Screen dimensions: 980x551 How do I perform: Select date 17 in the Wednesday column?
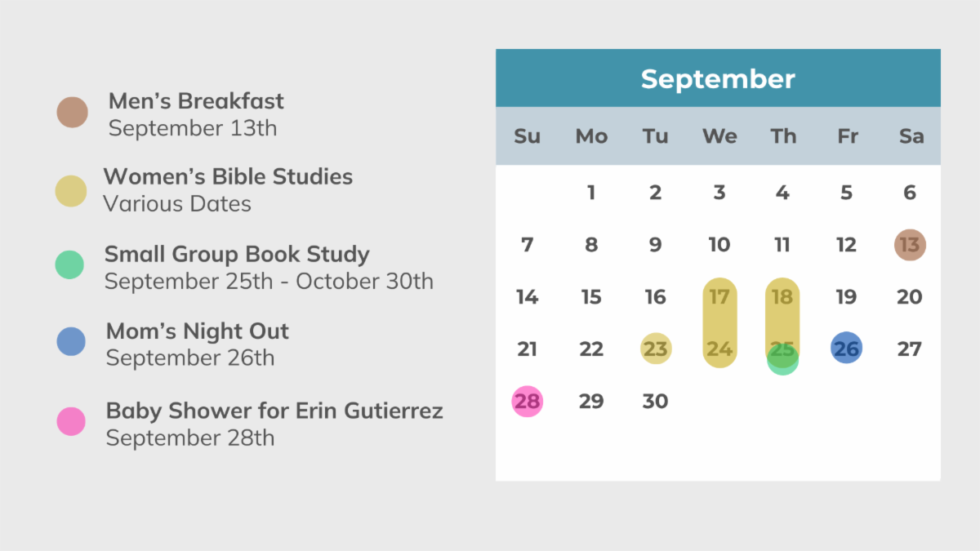coord(719,297)
